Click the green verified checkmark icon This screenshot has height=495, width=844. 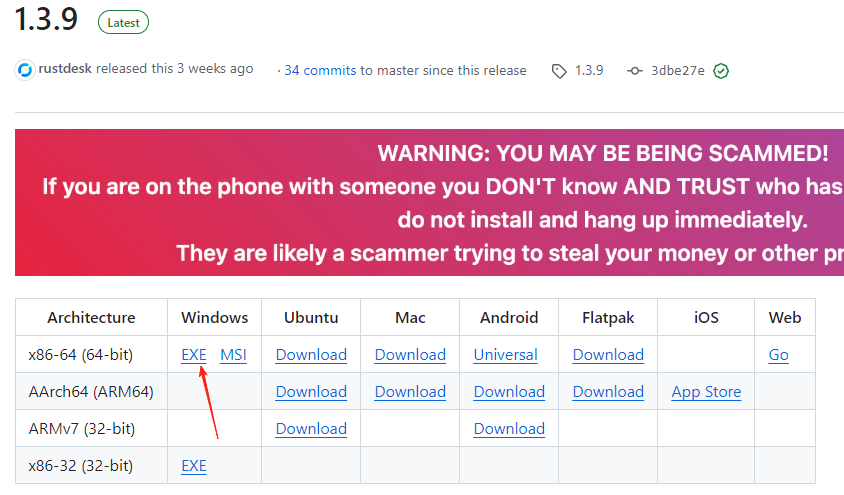(x=721, y=71)
